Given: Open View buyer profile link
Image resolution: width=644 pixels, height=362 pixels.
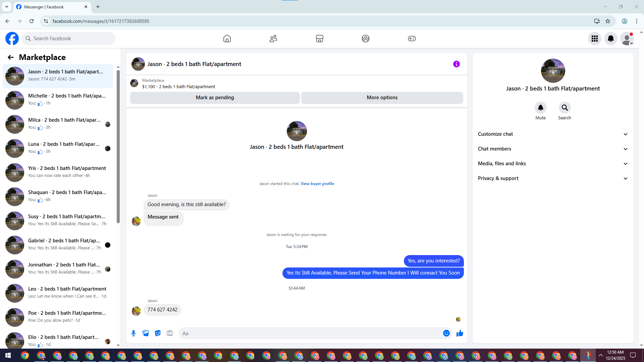Looking at the screenshot, I should pyautogui.click(x=317, y=184).
